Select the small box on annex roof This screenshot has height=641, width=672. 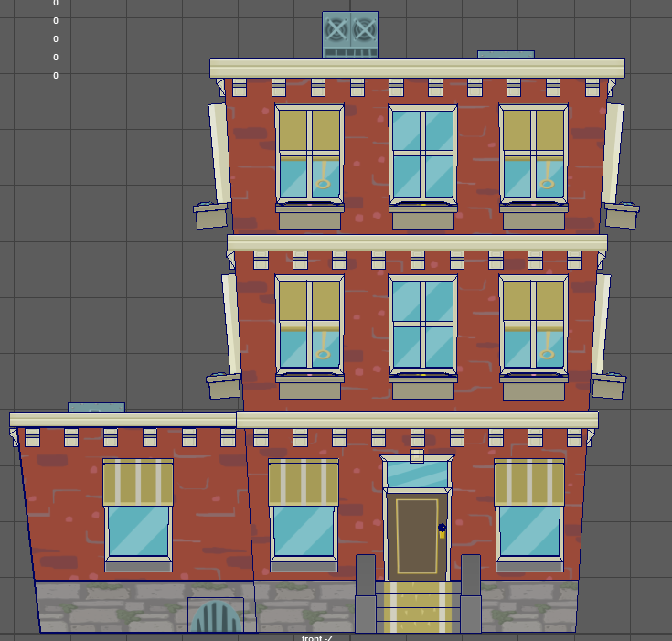coord(96,407)
